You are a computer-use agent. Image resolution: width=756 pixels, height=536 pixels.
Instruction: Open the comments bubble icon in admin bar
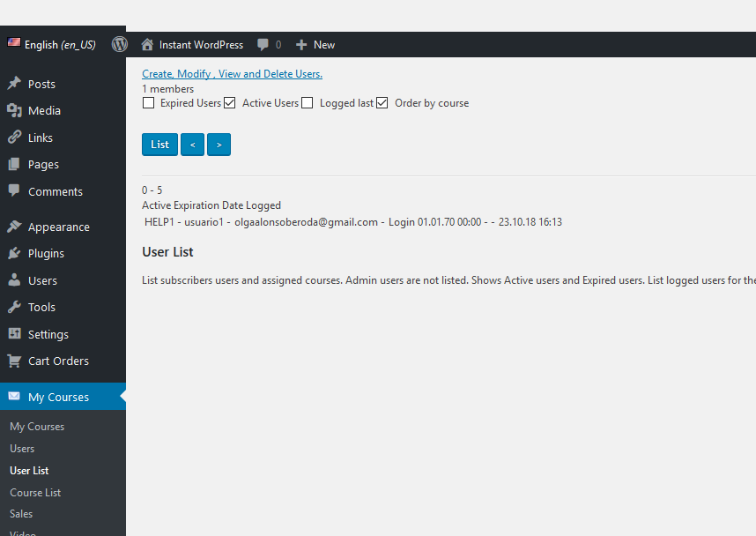point(263,44)
